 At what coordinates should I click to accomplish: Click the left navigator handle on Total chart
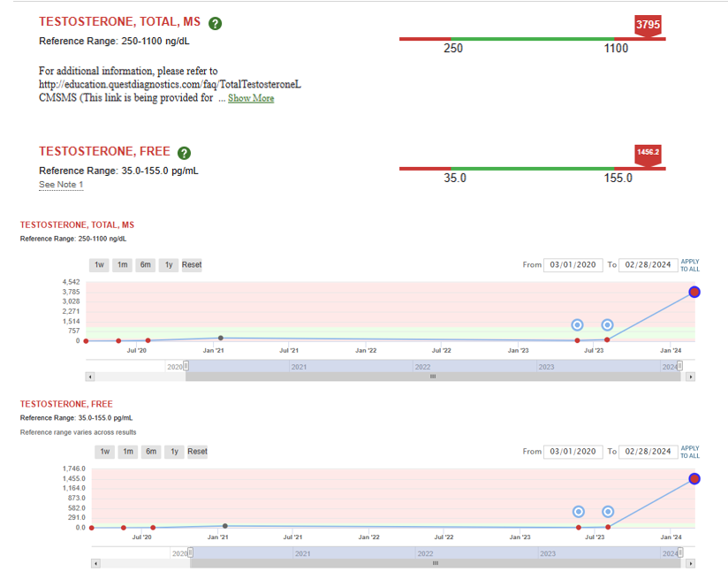click(186, 366)
